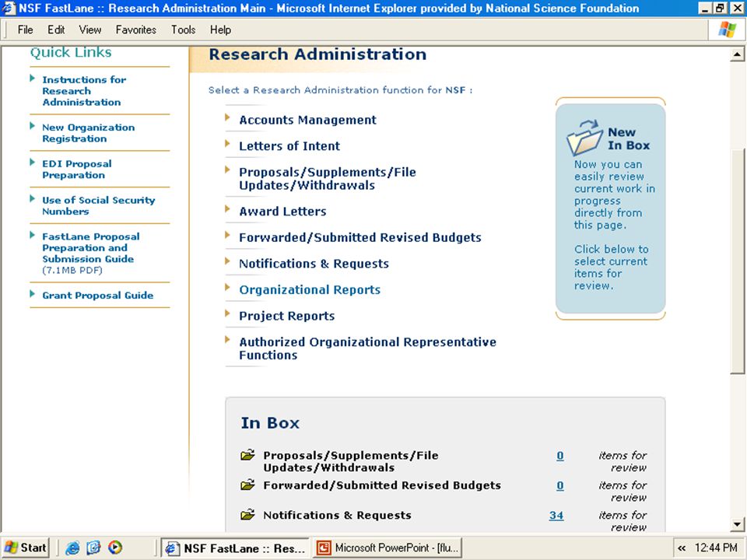The height and width of the screenshot is (560, 747).
Task: Open Accounts Management function
Action: pyautogui.click(x=308, y=120)
